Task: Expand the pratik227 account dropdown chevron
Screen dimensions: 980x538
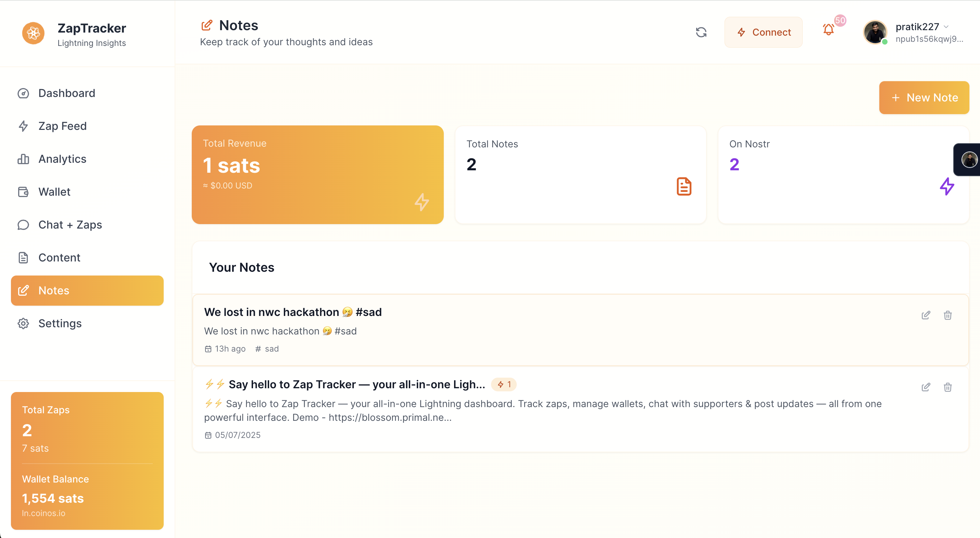Action: pos(946,27)
